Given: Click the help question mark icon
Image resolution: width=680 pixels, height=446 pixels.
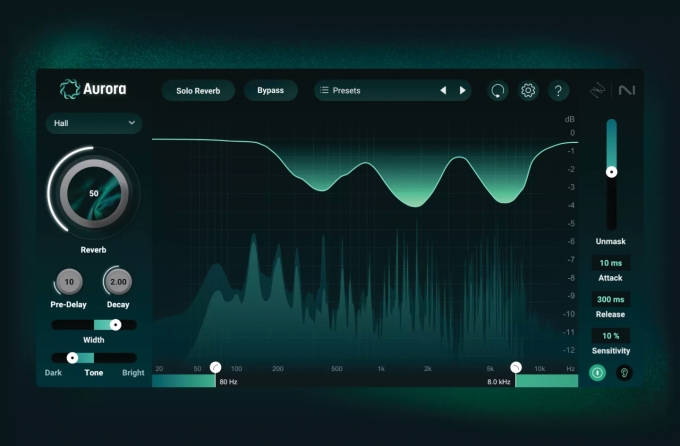Looking at the screenshot, I should tap(559, 91).
